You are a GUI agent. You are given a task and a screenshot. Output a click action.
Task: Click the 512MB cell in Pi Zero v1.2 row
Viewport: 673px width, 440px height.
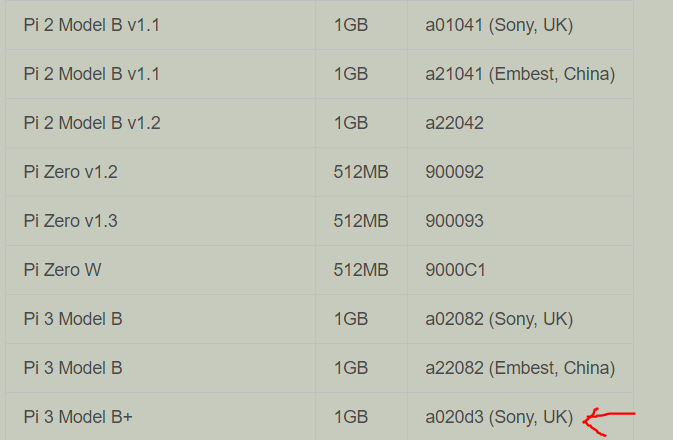361,172
